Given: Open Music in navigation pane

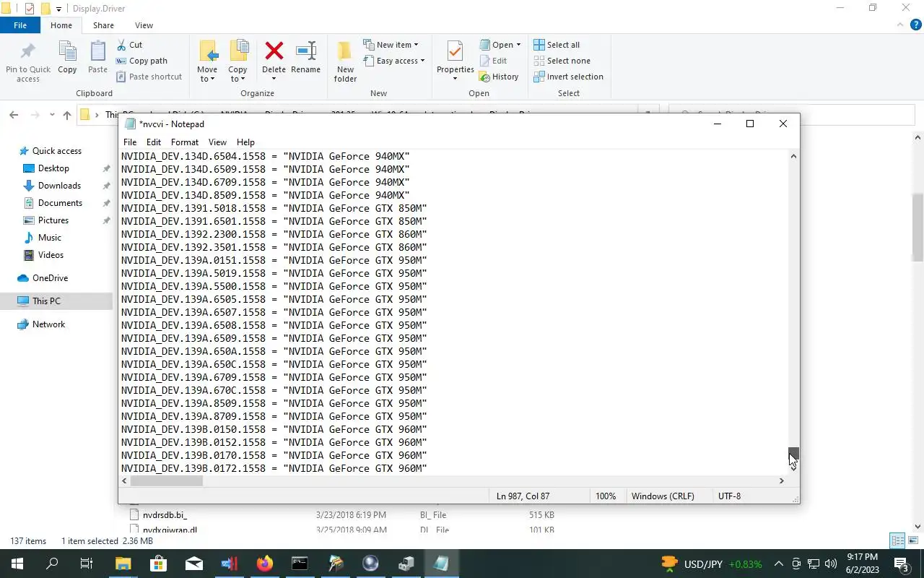Looking at the screenshot, I should coord(49,238).
